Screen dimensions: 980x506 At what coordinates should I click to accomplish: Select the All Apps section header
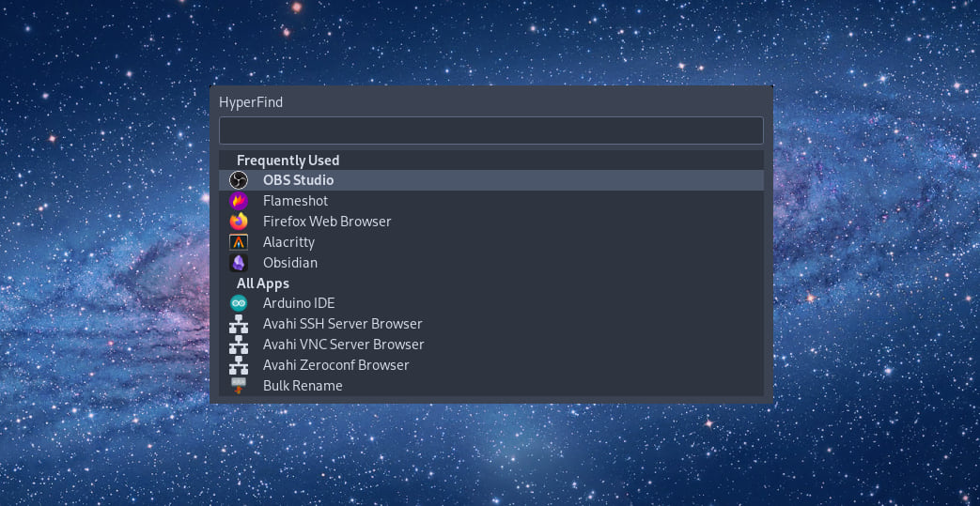[263, 284]
